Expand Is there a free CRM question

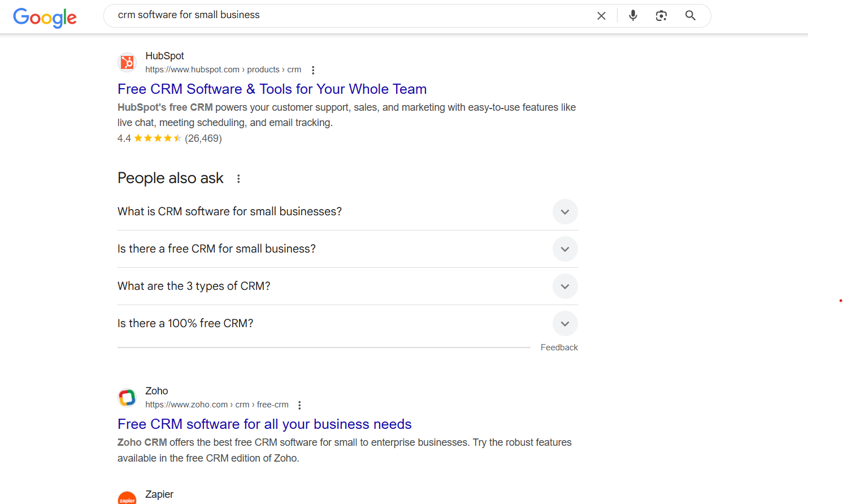[347, 249]
